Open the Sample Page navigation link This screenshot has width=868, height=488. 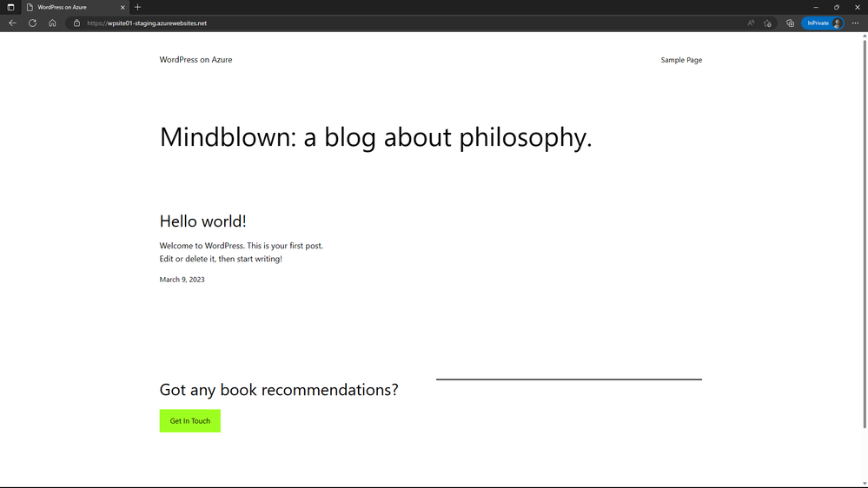[x=681, y=60]
